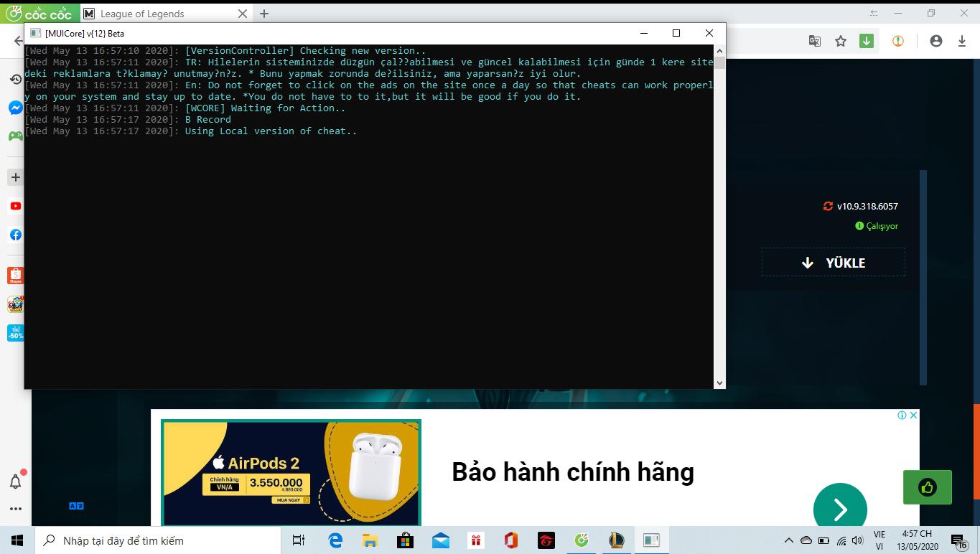980x554 pixels.
Task: Open sidebar notifications bell
Action: point(15,482)
